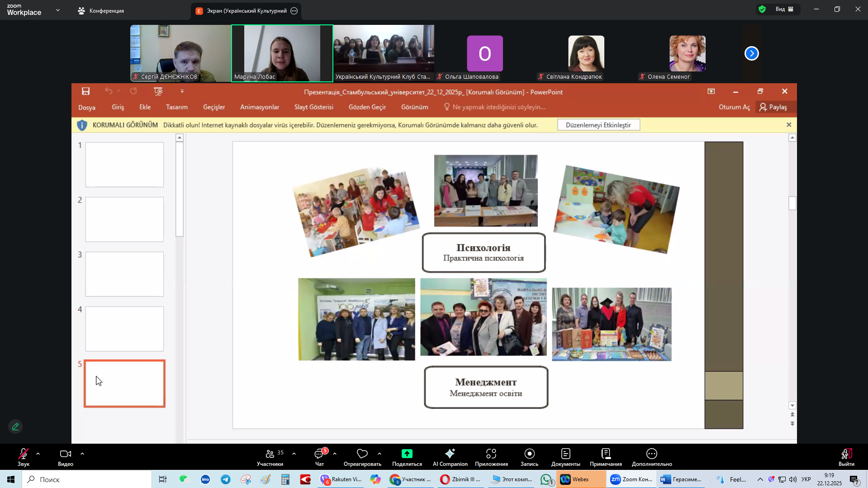
Task: Expand the video options arrow
Action: click(82, 453)
